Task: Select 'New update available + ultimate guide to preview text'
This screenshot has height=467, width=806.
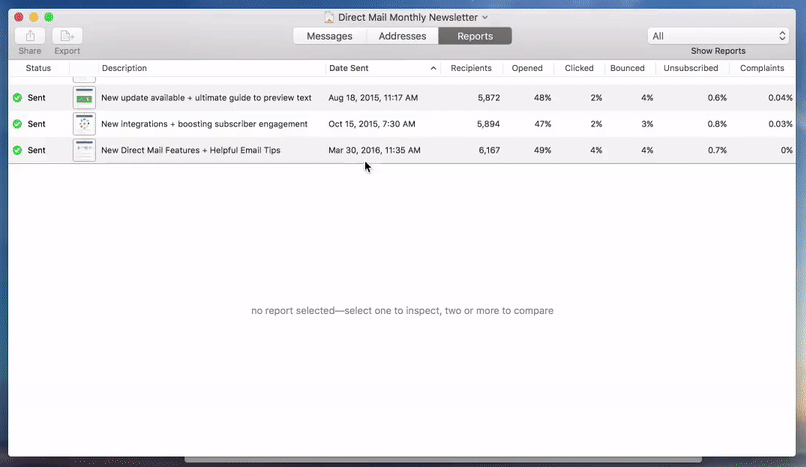Action: 206,98
